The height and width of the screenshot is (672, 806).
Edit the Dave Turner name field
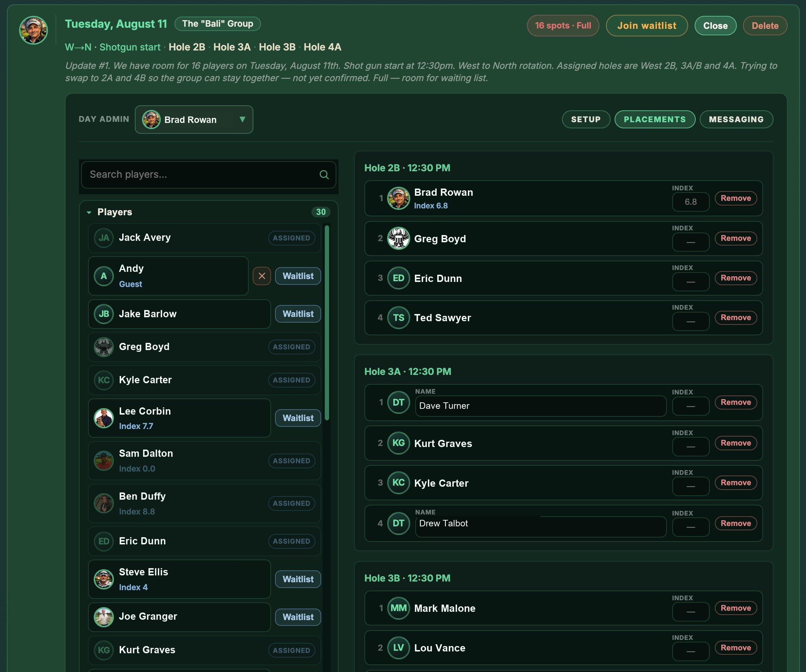540,406
